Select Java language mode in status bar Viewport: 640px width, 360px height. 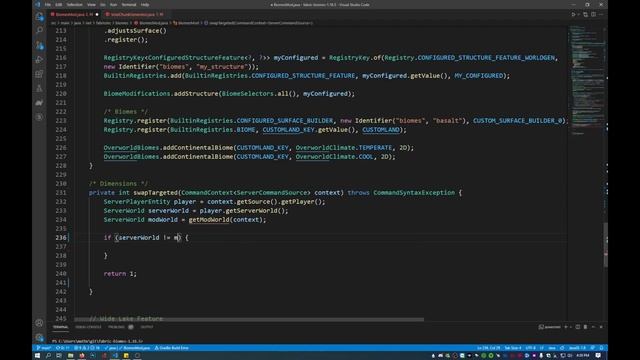[552, 348]
